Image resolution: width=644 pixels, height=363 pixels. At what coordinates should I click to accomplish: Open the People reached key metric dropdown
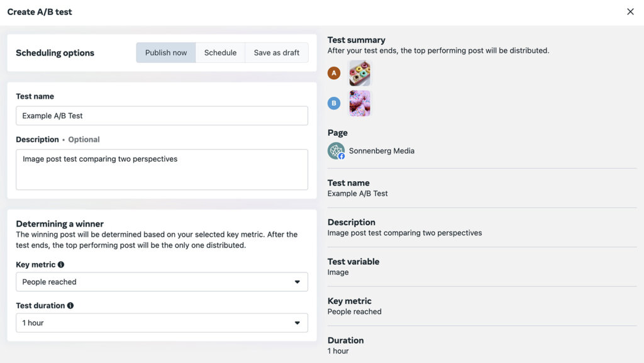pyautogui.click(x=162, y=282)
